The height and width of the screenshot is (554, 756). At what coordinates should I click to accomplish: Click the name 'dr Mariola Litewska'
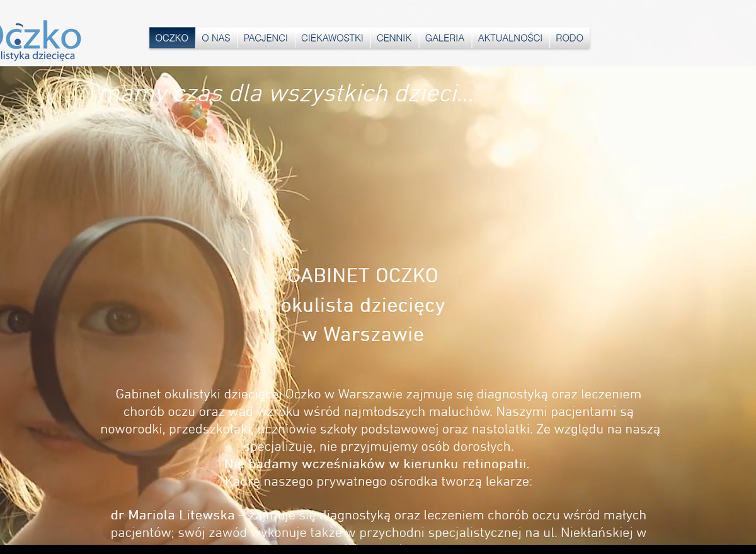click(x=173, y=516)
